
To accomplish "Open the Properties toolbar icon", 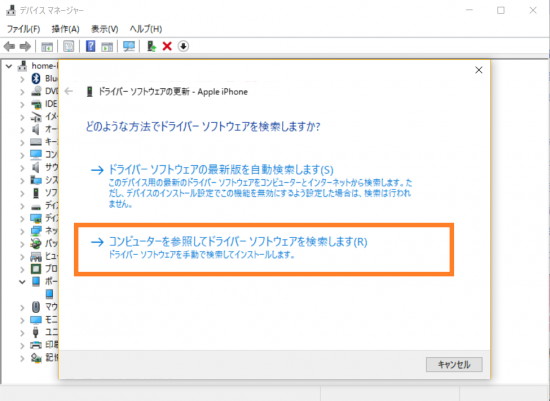I will coord(69,46).
